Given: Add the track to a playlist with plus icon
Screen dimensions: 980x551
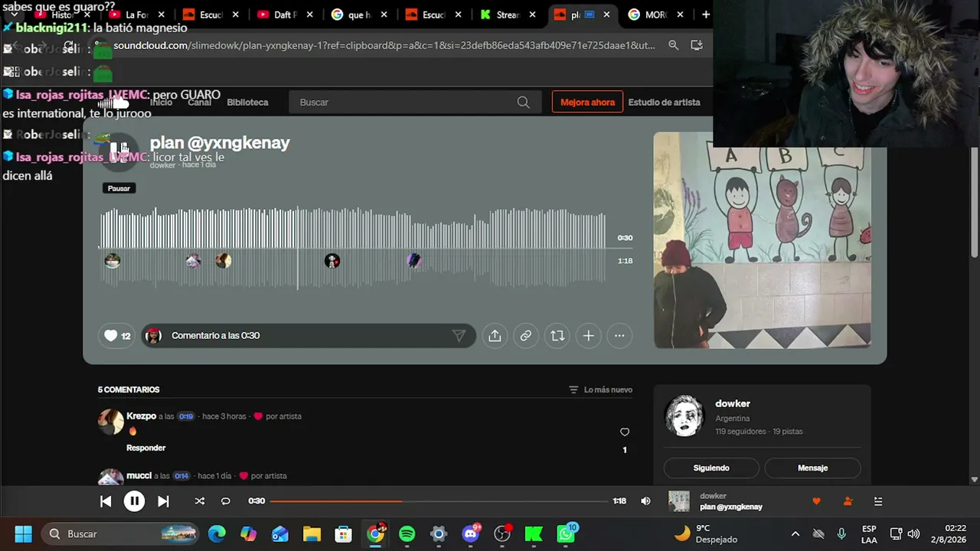Looking at the screenshot, I should [588, 335].
